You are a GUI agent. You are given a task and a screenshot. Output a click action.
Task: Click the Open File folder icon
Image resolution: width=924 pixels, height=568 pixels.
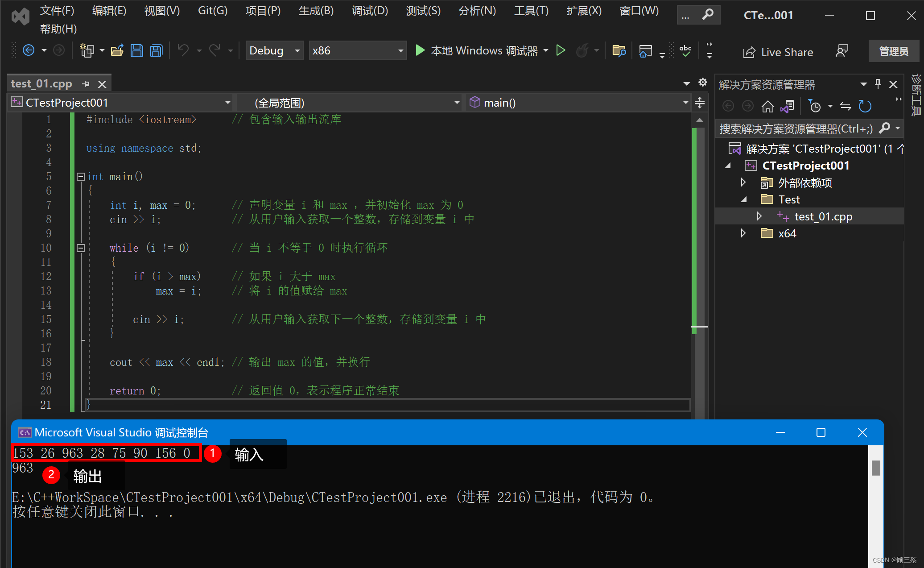pyautogui.click(x=117, y=50)
